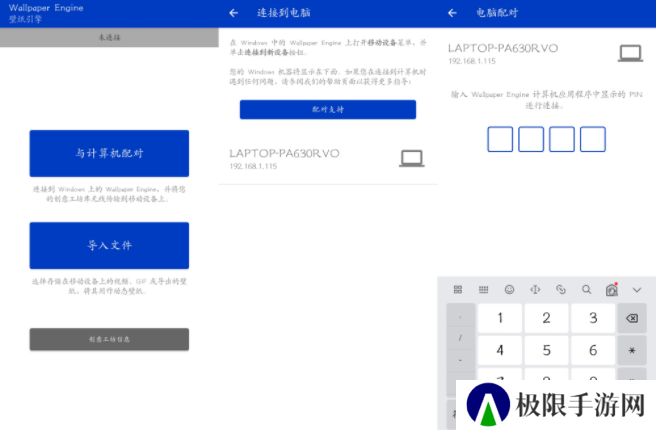Focus the fourth PIN digit box
The height and width of the screenshot is (430, 656).
pos(592,139)
